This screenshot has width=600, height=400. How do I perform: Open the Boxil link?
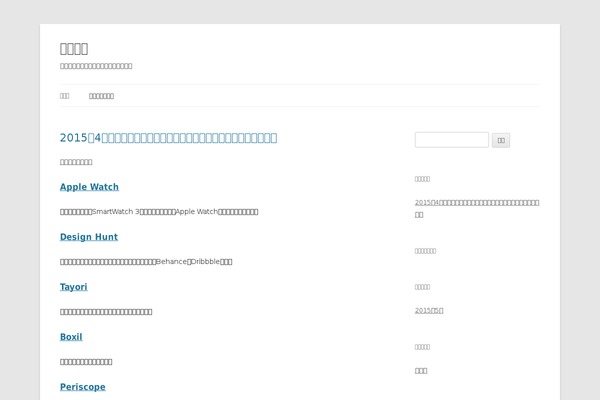(71, 337)
